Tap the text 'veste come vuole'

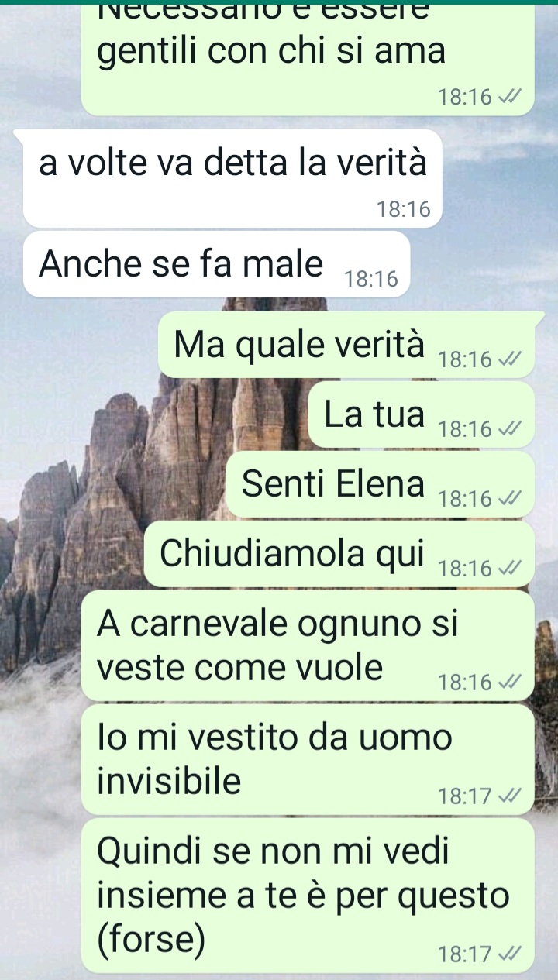[x=240, y=667]
